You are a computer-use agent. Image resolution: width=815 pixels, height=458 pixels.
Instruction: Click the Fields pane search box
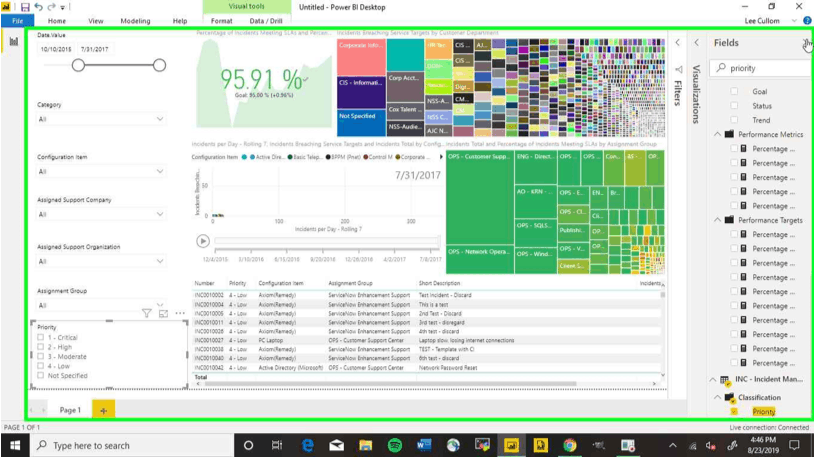coord(761,68)
